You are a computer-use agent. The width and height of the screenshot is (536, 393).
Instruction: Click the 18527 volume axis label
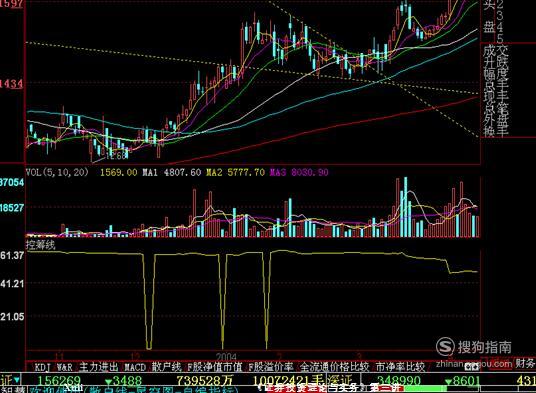(x=12, y=207)
